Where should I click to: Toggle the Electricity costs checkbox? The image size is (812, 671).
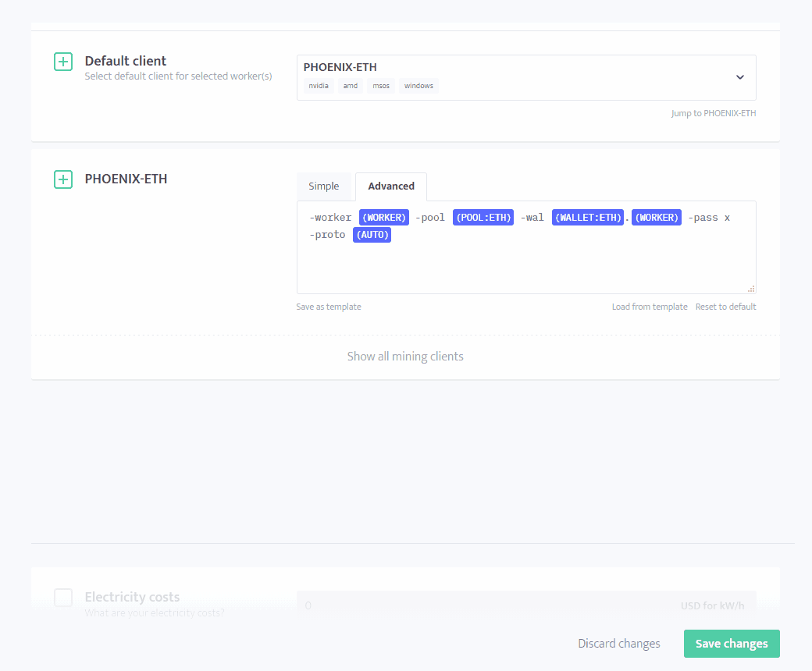pos(63,598)
